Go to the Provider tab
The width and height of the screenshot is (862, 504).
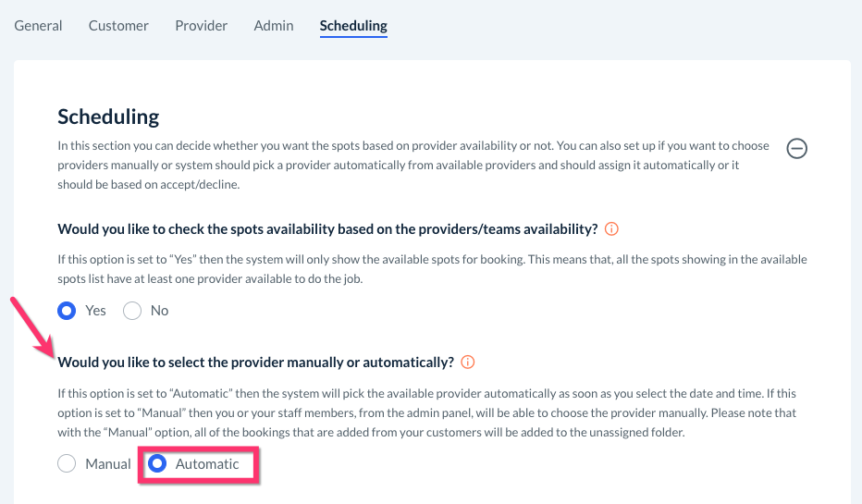pos(201,26)
